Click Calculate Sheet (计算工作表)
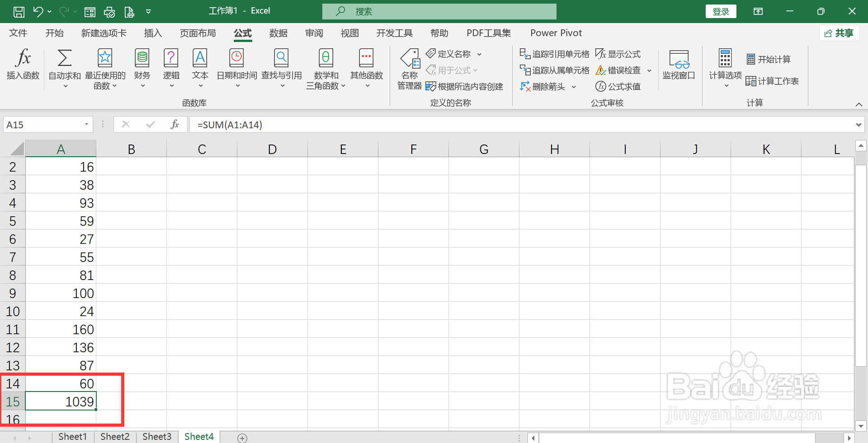The width and height of the screenshot is (868, 443). 772,81
